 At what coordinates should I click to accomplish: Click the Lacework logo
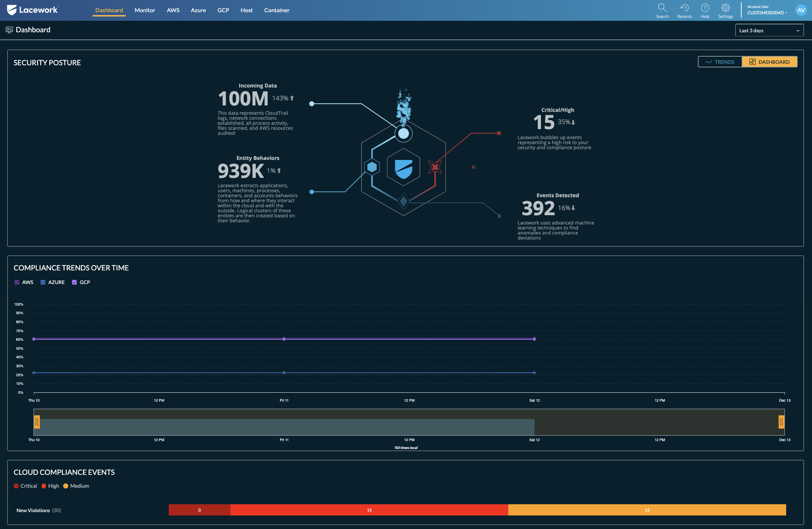click(32, 10)
